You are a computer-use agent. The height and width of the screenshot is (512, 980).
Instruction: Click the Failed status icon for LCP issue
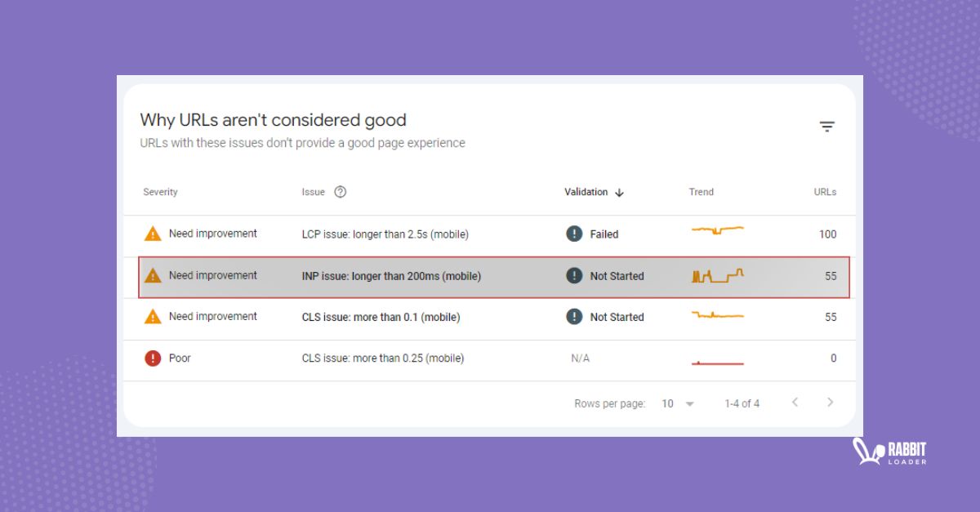pyautogui.click(x=574, y=234)
